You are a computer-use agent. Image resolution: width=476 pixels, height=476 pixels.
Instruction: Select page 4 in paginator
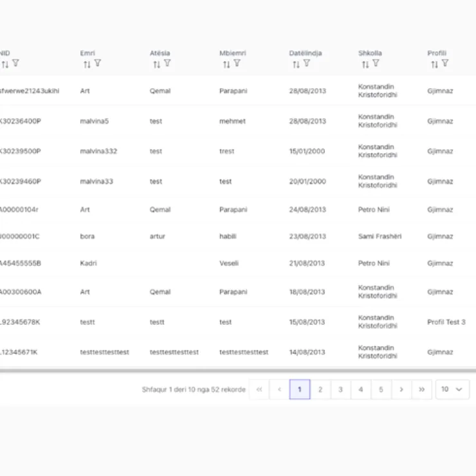coord(361,389)
